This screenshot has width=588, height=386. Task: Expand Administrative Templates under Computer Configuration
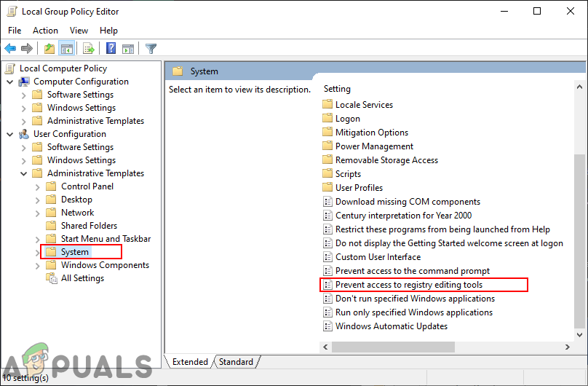point(23,122)
